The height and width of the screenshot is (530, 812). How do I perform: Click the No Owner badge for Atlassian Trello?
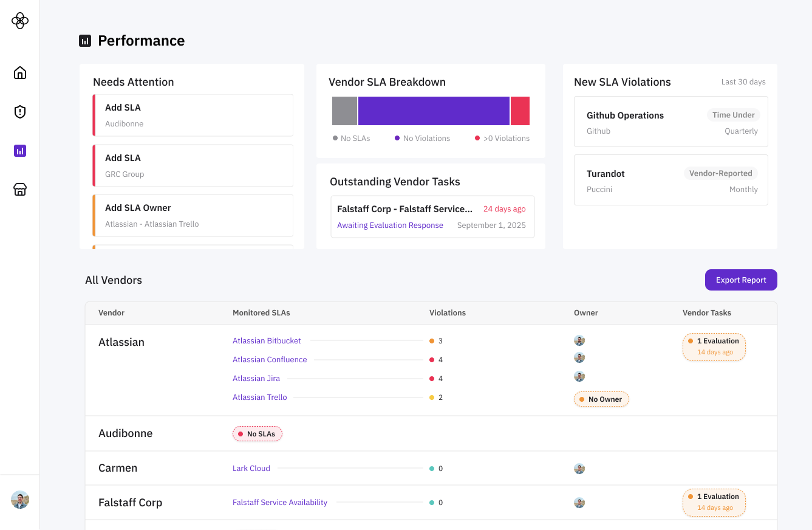pyautogui.click(x=601, y=399)
